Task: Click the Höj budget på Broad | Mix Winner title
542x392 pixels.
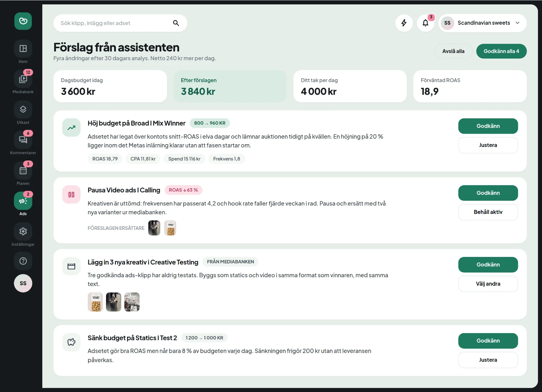Action: 137,123
